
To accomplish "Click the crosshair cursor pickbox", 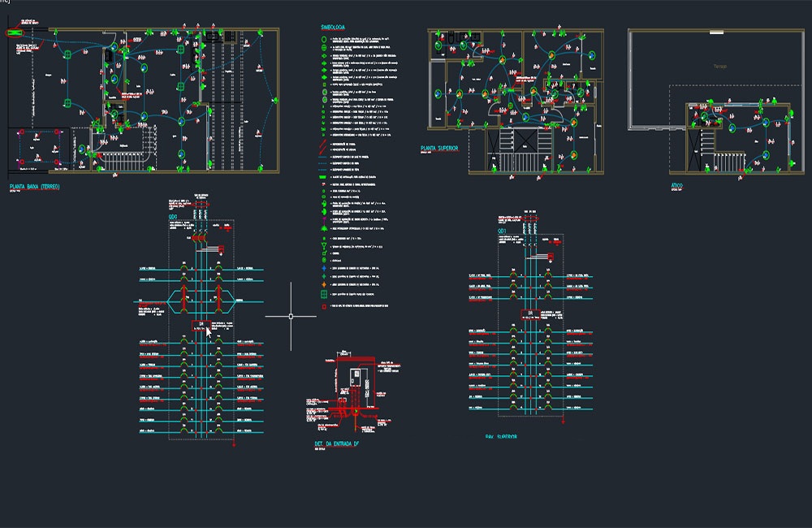I will pyautogui.click(x=291, y=316).
